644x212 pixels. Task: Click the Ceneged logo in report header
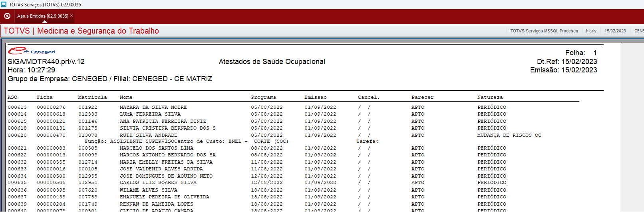[31, 51]
